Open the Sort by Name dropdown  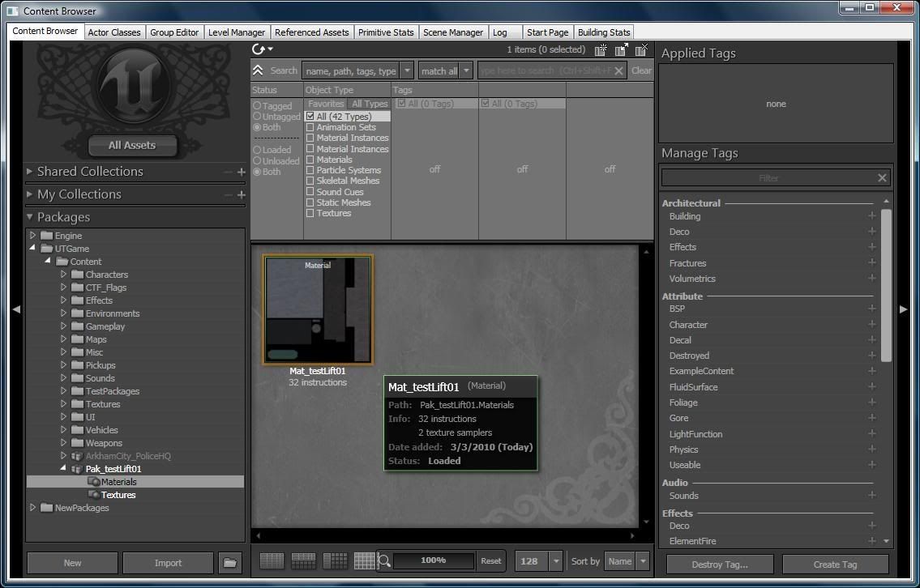[643, 561]
